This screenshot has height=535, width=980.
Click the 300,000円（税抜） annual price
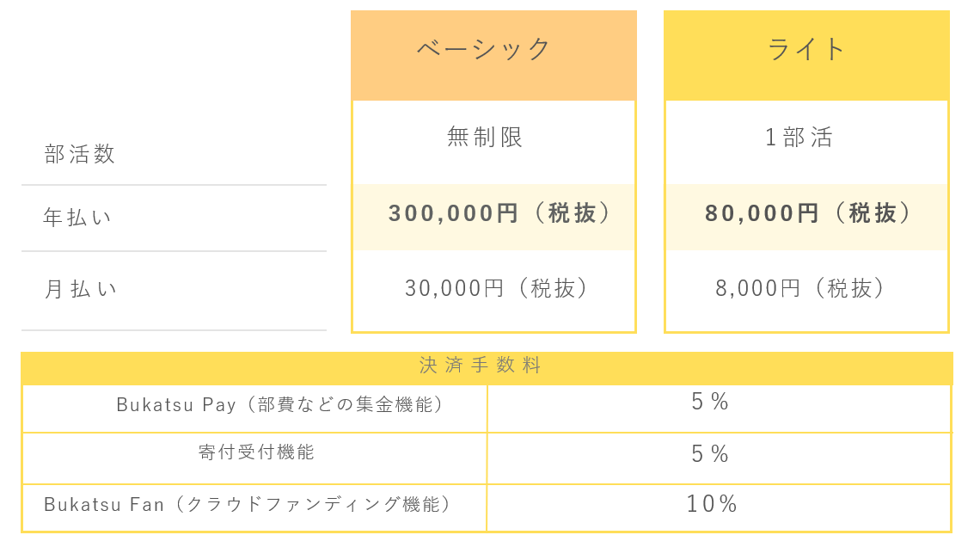(498, 213)
